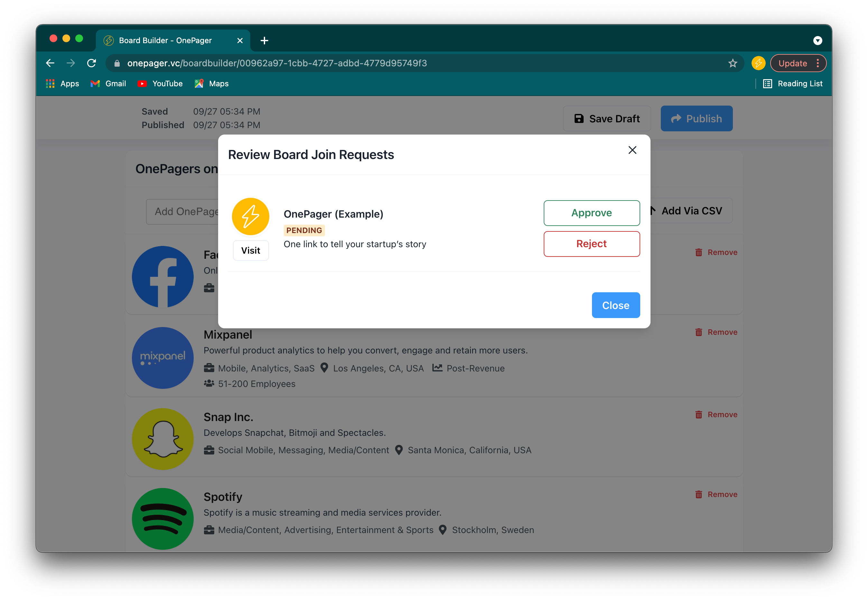Reject the OnePager (Example) join request
Screen dimensions: 868x600
click(x=591, y=244)
